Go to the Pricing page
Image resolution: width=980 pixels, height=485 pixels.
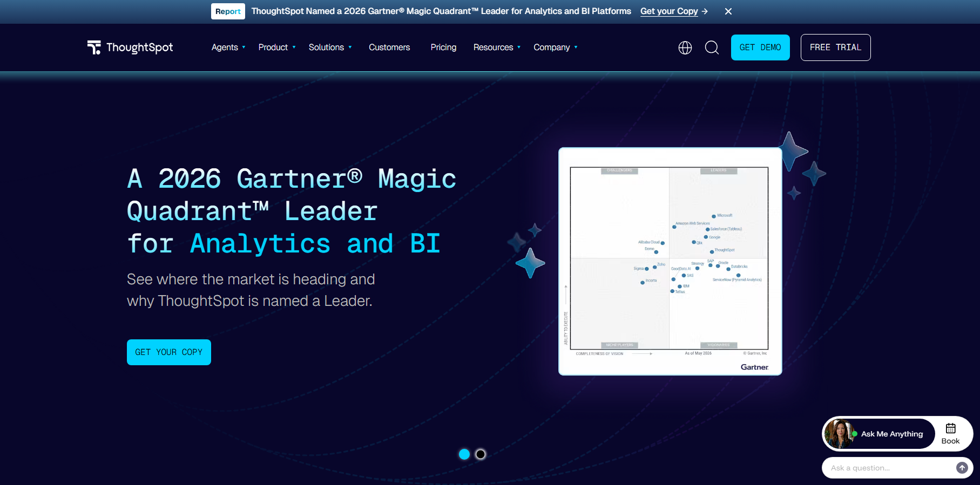443,47
